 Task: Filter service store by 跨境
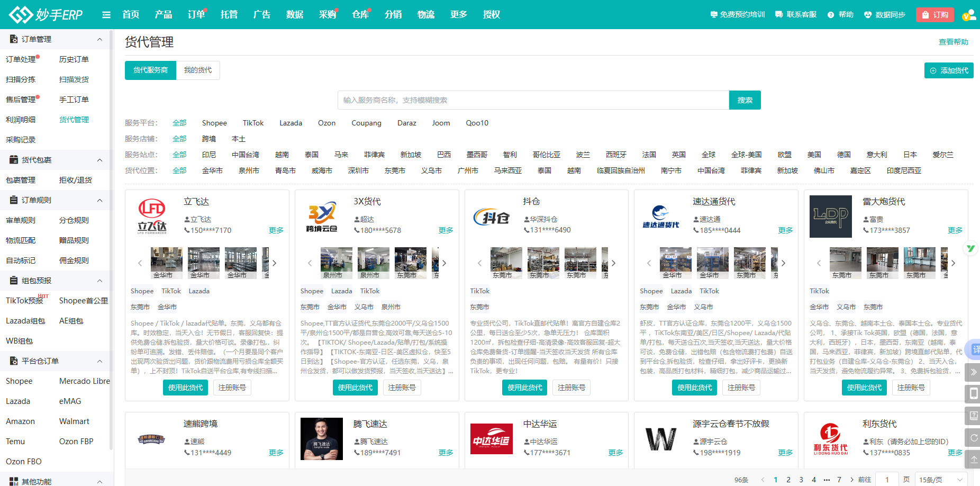click(x=209, y=139)
